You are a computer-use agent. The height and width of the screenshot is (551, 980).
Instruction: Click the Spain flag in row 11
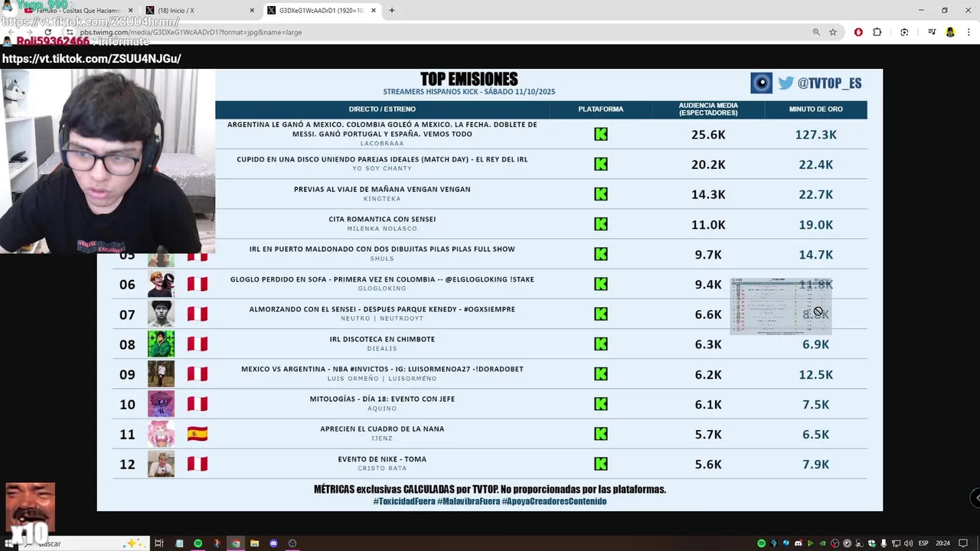point(198,434)
